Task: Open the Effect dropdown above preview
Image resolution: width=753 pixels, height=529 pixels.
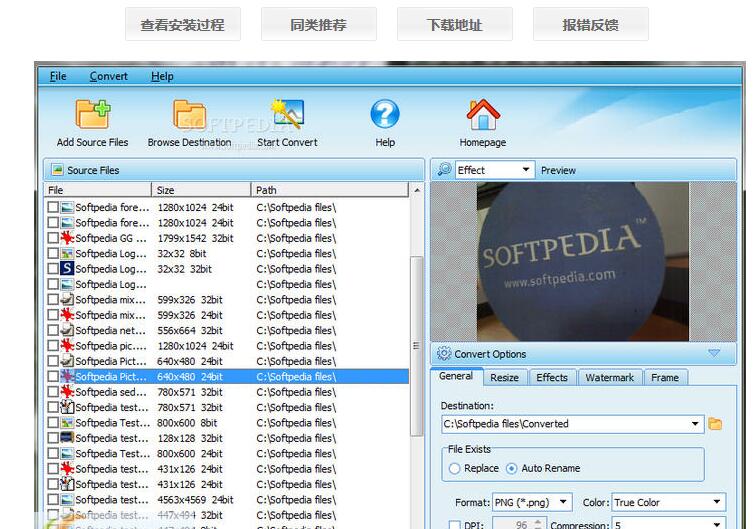Action: [x=494, y=170]
